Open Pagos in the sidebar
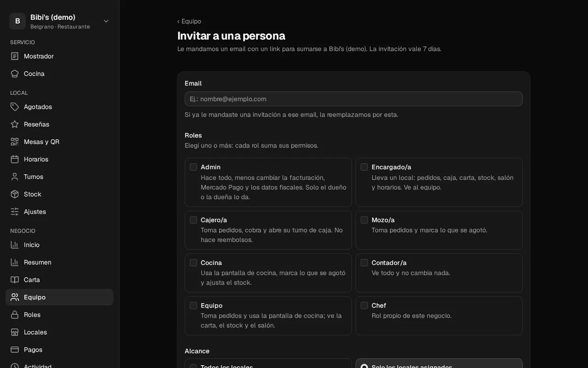 (59, 350)
